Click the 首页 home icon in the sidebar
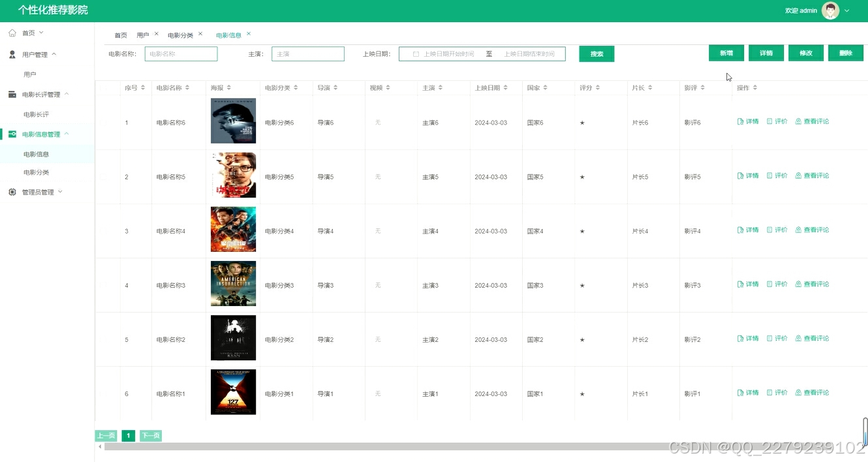Screen dimensions: 868x462 point(12,33)
